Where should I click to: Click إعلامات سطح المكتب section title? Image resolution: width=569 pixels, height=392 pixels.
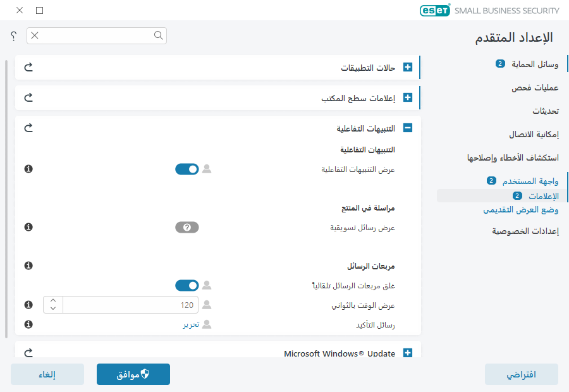pyautogui.click(x=358, y=98)
